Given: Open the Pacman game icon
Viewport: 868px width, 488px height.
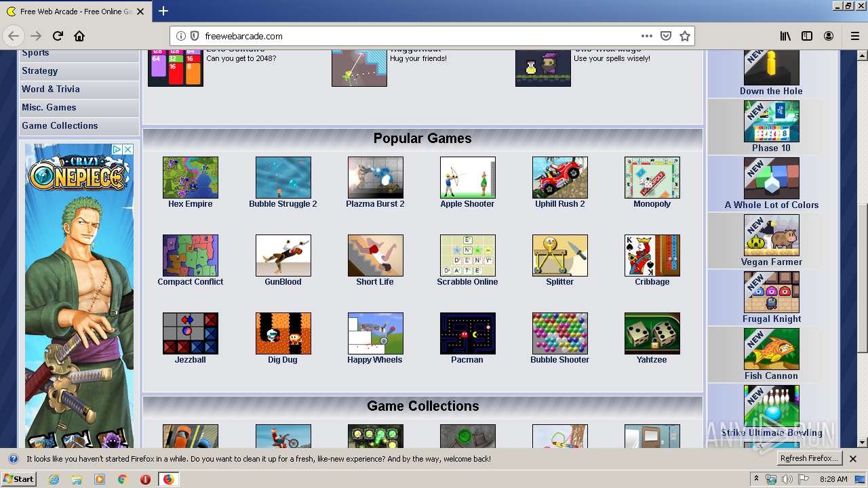Looking at the screenshot, I should click(468, 333).
